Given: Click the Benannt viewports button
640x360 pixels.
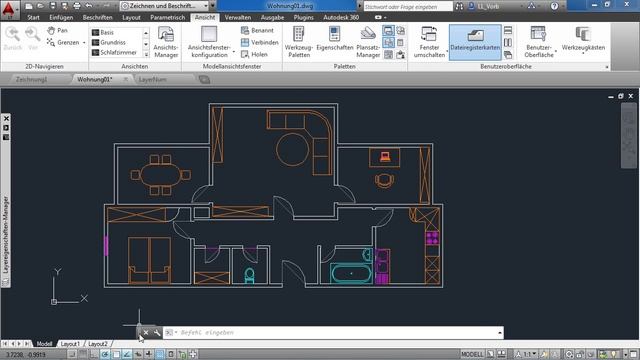Looking at the screenshot, I should pyautogui.click(x=257, y=31).
